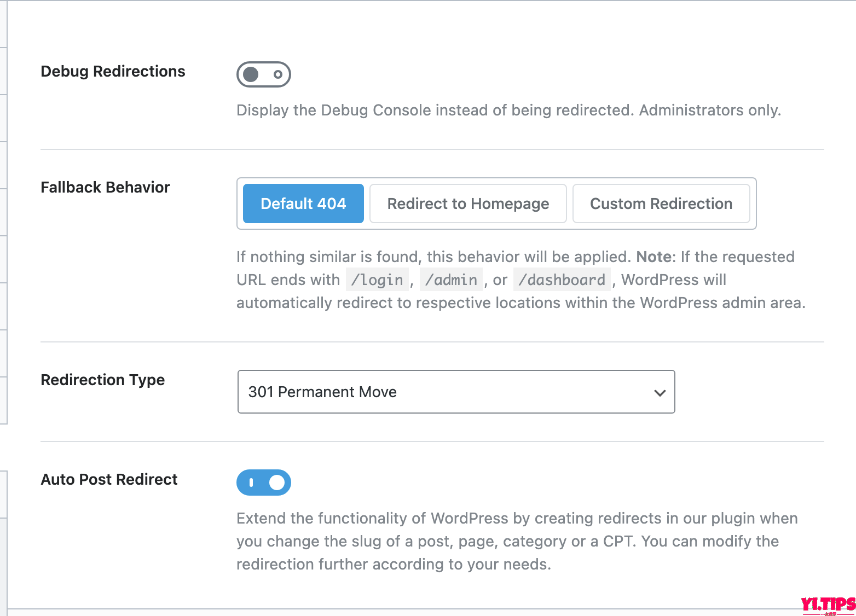Click the Debug Console description text
The image size is (856, 616).
click(x=508, y=110)
